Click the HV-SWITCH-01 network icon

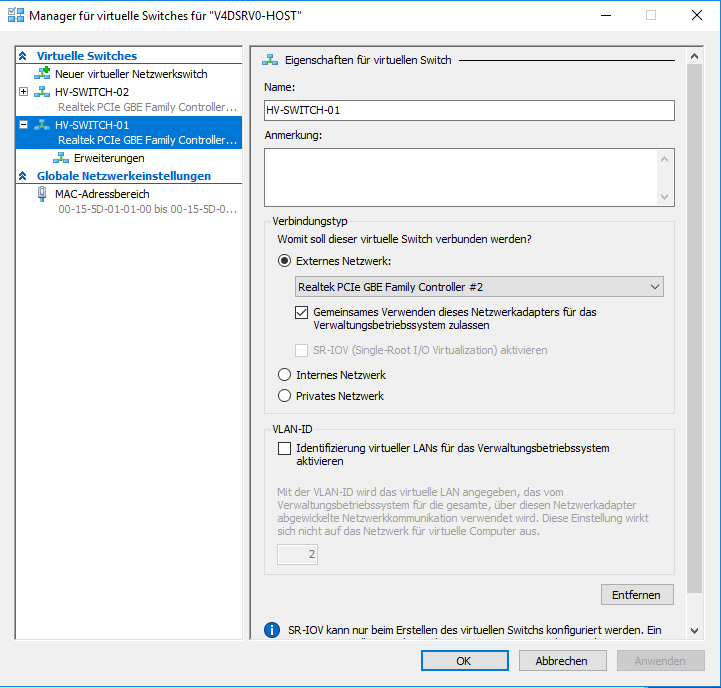click(42, 125)
